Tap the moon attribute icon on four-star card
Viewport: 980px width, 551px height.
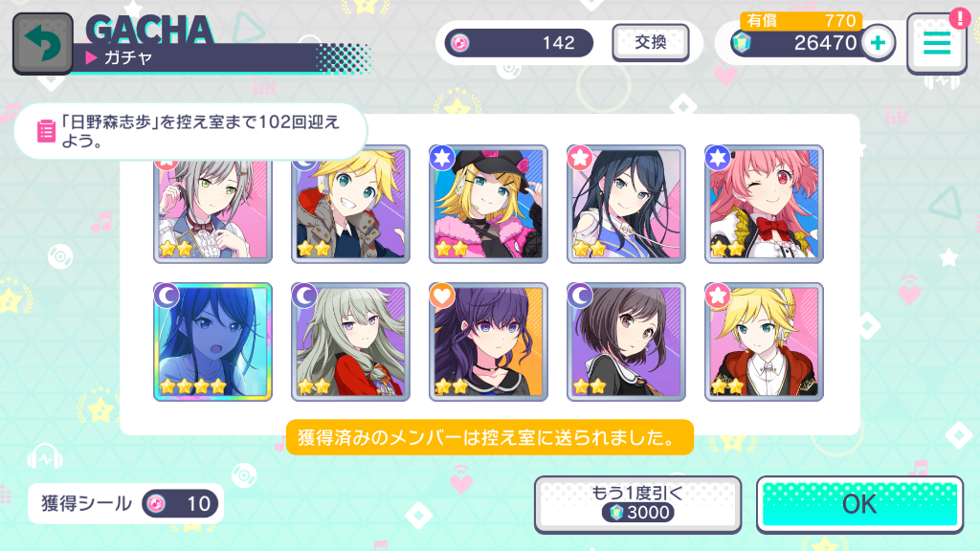click(x=167, y=295)
